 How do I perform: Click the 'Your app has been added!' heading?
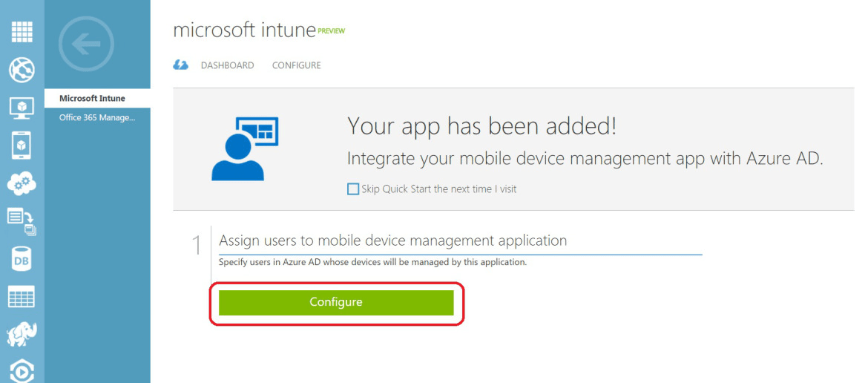point(481,127)
